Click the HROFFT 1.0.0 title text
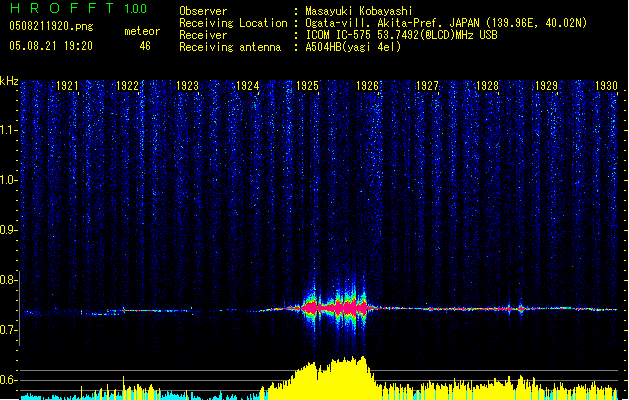Screen dimensions: 629x400 click(x=79, y=8)
